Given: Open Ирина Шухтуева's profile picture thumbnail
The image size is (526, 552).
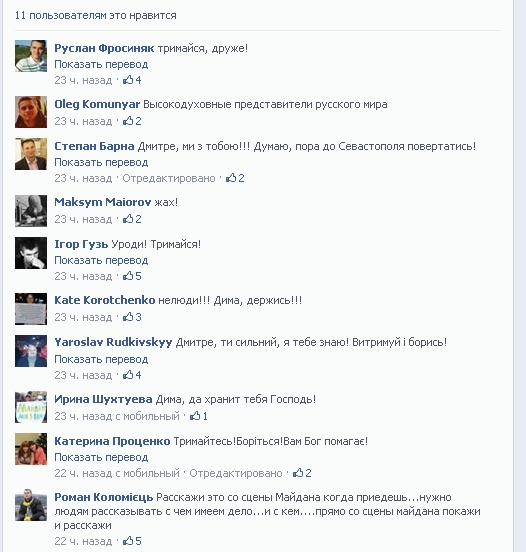Looking at the screenshot, I should pyautogui.click(x=31, y=407).
